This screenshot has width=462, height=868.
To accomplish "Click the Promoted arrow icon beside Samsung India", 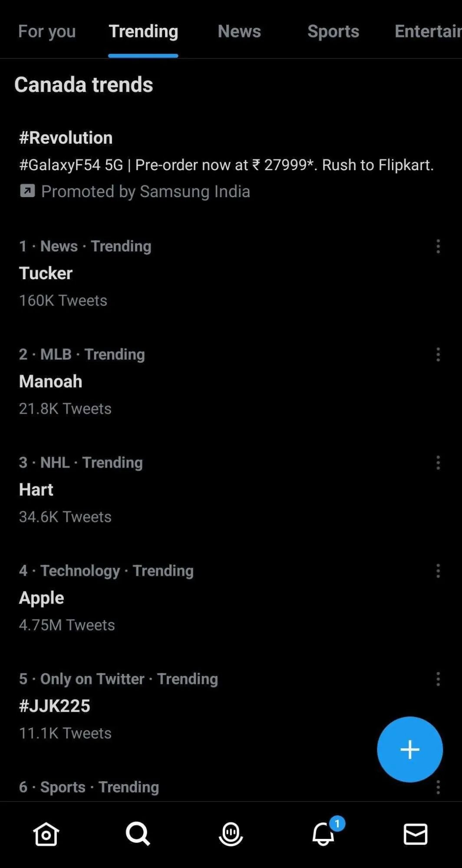I will (27, 191).
